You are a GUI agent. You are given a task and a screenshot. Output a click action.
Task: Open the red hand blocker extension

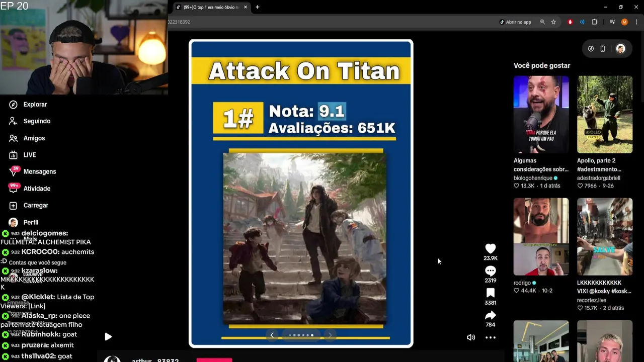pos(570,22)
